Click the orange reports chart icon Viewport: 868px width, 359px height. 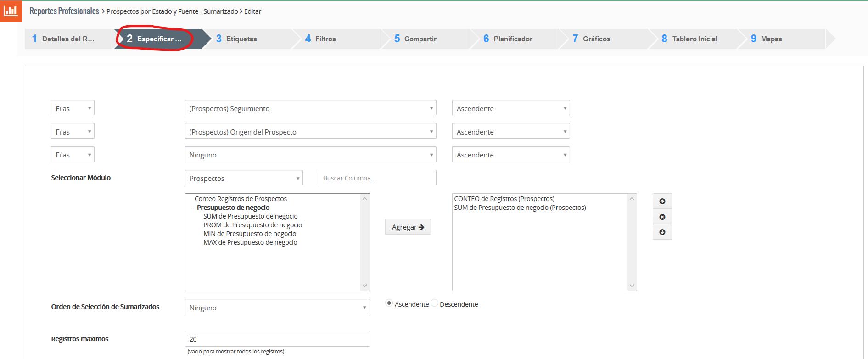coord(11,11)
